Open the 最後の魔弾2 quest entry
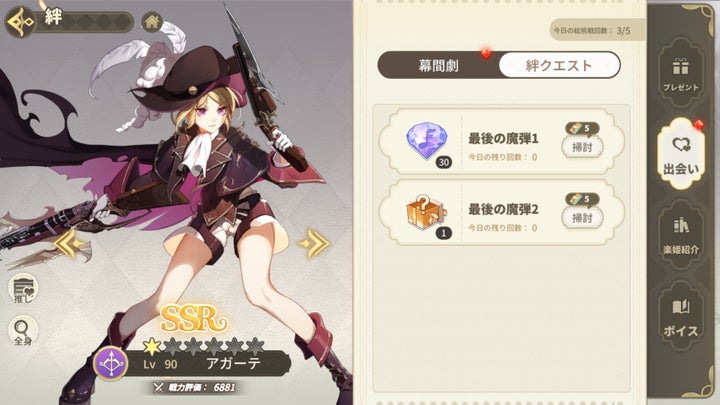 click(x=501, y=213)
